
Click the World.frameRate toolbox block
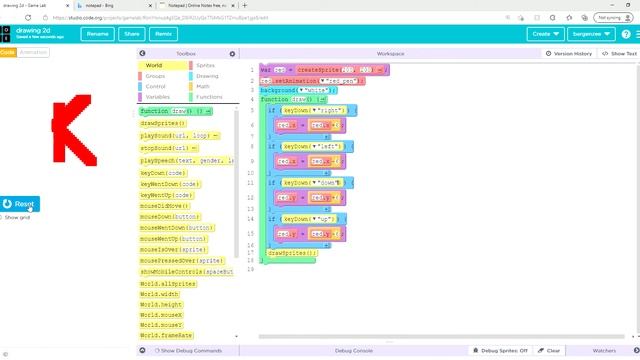tap(166, 336)
